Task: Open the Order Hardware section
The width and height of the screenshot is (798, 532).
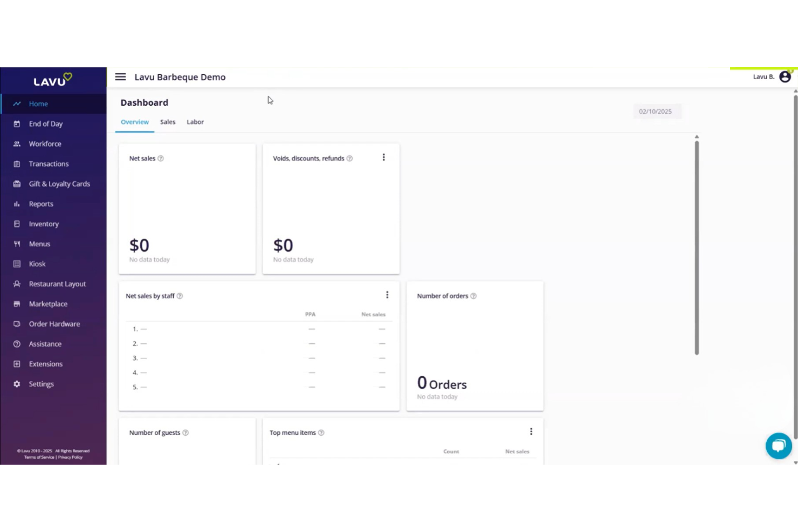Action: click(17, 323)
